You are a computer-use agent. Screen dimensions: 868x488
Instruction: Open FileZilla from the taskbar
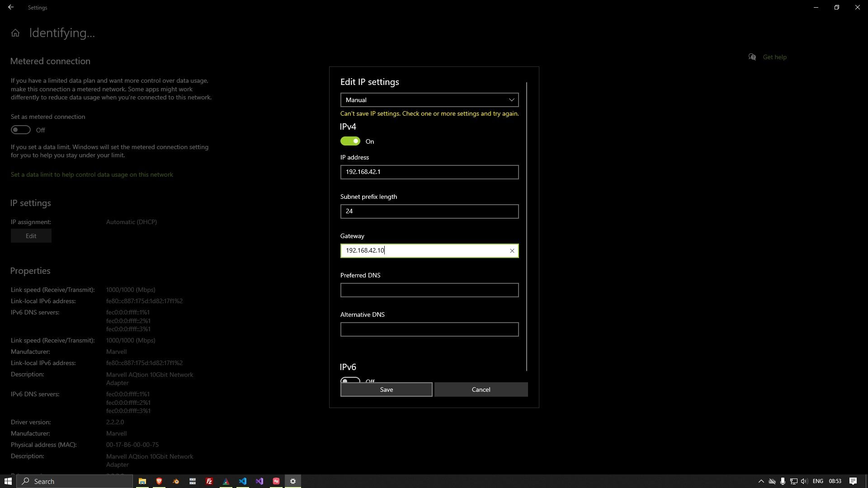tap(209, 481)
